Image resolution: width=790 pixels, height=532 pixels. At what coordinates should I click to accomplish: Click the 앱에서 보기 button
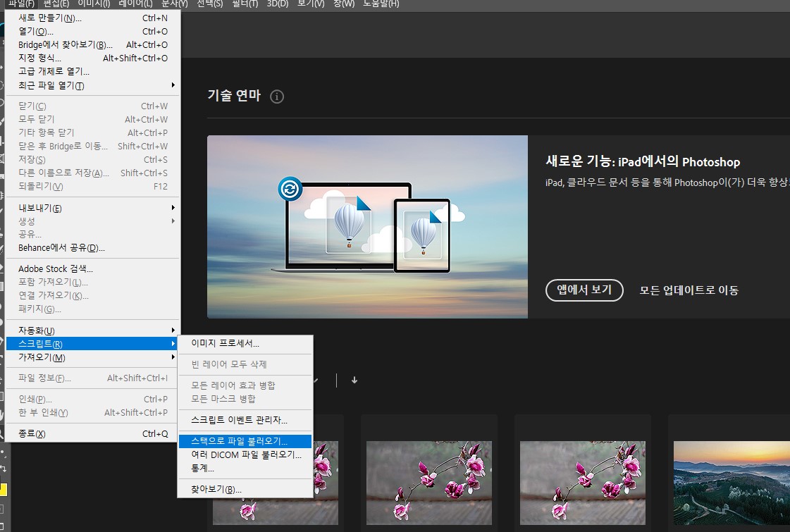point(584,290)
